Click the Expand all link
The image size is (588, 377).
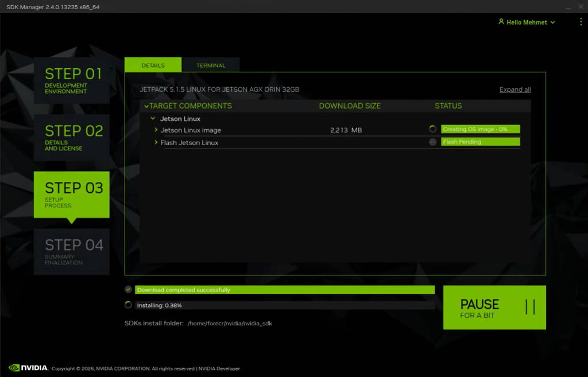pyautogui.click(x=514, y=89)
